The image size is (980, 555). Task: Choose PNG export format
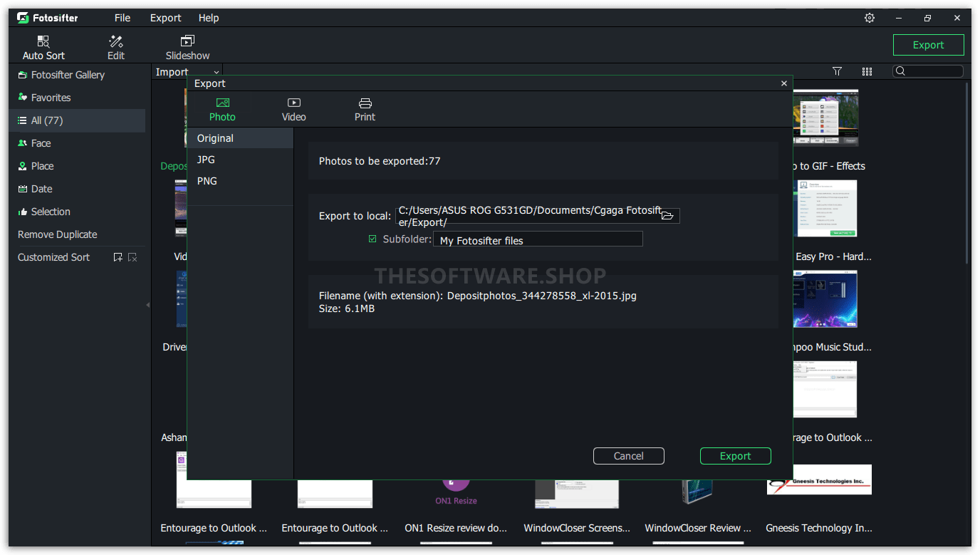point(241,181)
